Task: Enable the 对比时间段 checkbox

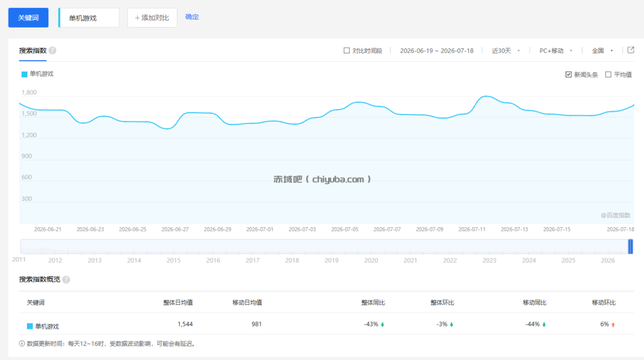Action: pos(346,51)
